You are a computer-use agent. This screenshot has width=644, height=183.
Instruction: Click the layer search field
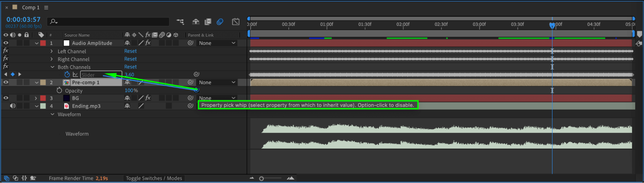[x=110, y=22]
